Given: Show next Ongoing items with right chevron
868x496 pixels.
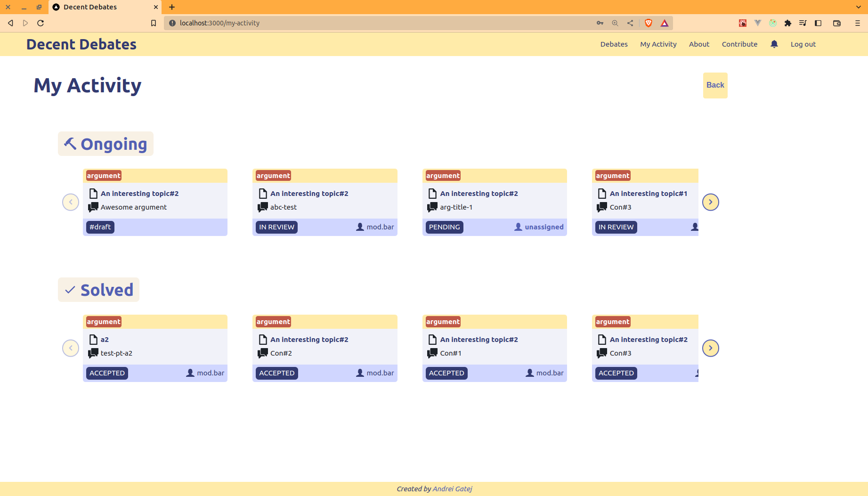Looking at the screenshot, I should pos(710,202).
